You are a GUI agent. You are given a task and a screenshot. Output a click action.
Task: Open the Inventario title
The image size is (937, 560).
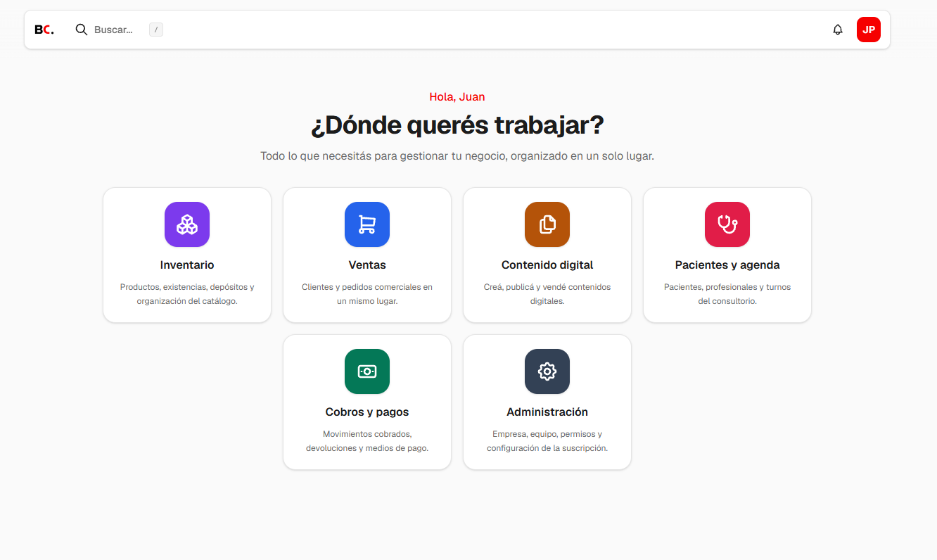pos(187,265)
